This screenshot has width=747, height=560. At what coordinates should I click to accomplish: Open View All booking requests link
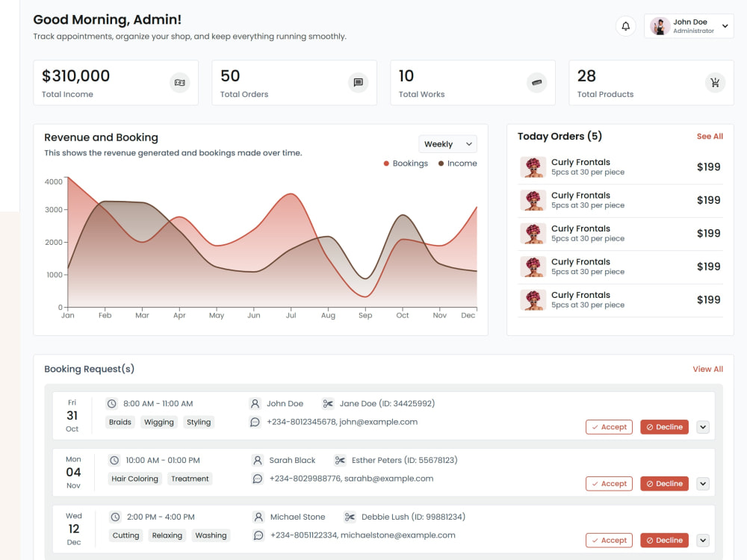707,370
